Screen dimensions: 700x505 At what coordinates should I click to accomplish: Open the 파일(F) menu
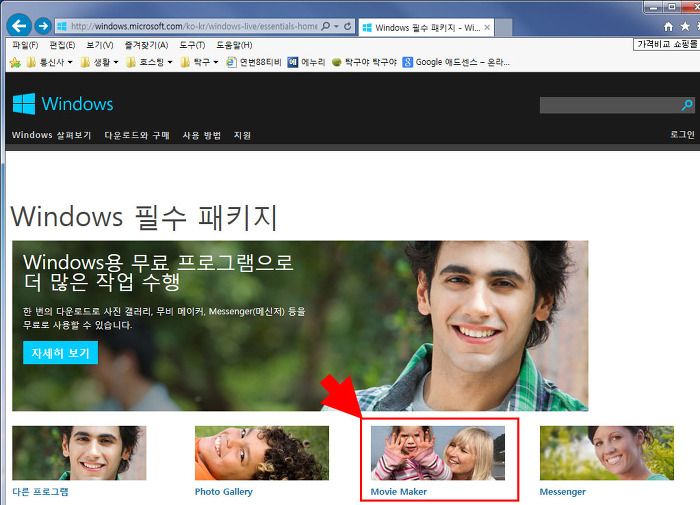pos(25,45)
